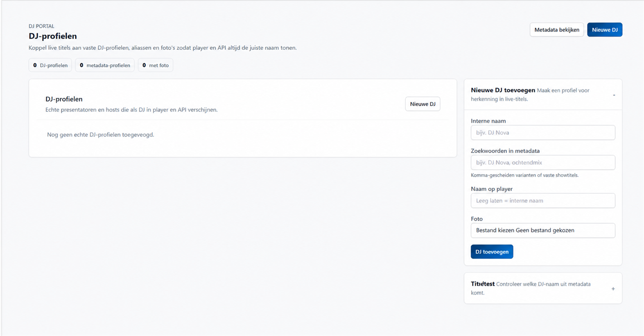The height and width of the screenshot is (336, 644).
Task: Click the Foto field label
Action: [477, 219]
